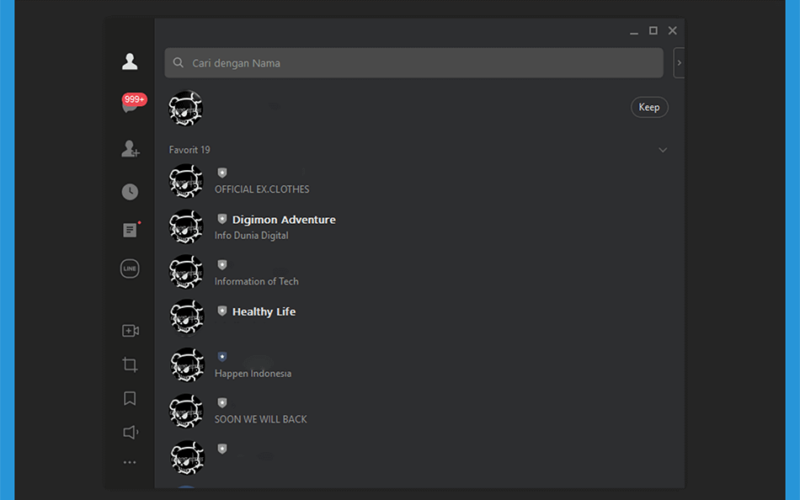
Task: Click the Keep button on profile row
Action: coord(649,107)
